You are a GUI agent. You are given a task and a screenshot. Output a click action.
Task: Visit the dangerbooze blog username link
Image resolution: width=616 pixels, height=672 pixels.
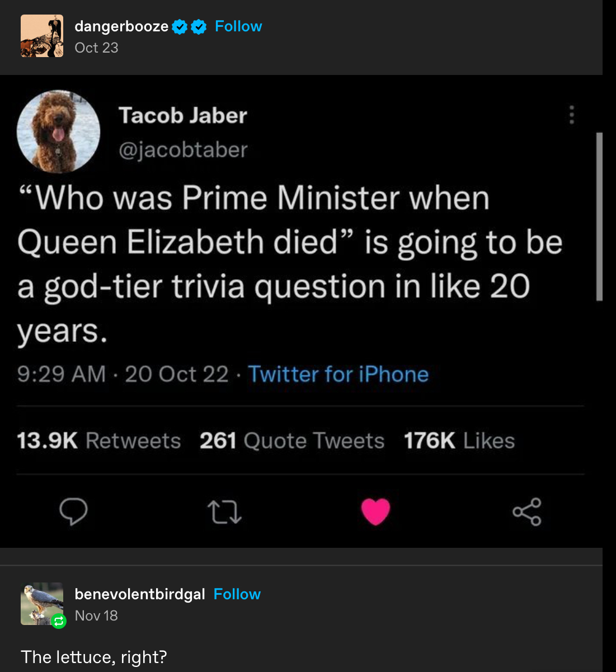[x=121, y=26]
